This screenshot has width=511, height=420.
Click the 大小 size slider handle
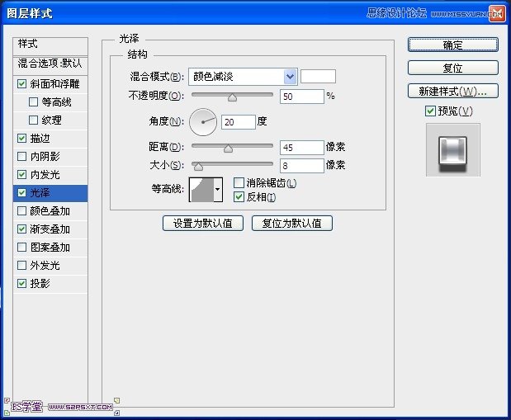pyautogui.click(x=198, y=167)
